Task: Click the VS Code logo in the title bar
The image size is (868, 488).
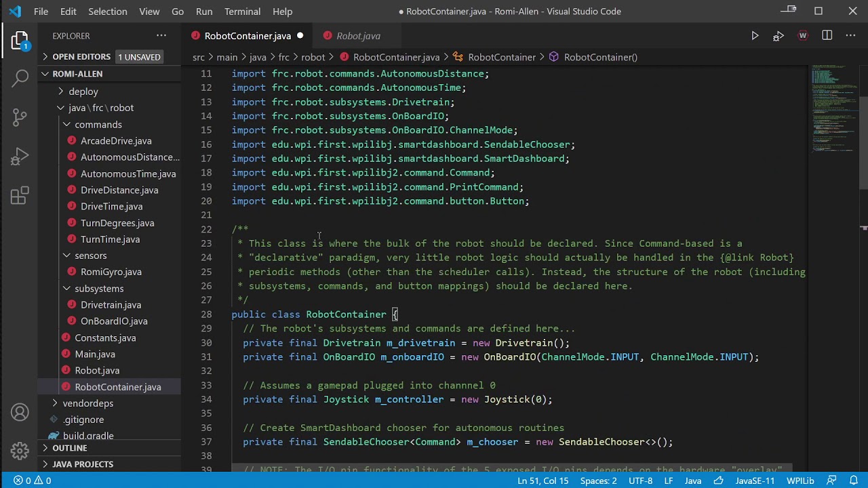Action: point(15,12)
